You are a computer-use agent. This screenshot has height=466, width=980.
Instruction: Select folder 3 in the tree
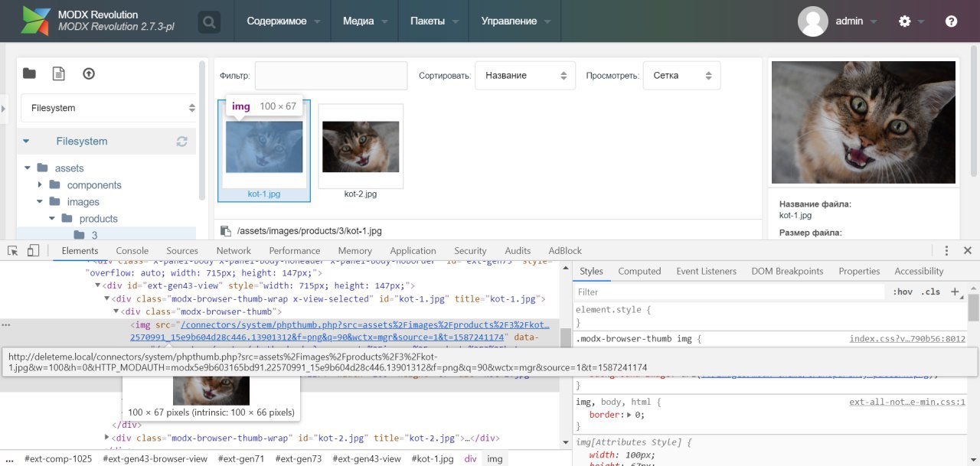[x=95, y=235]
